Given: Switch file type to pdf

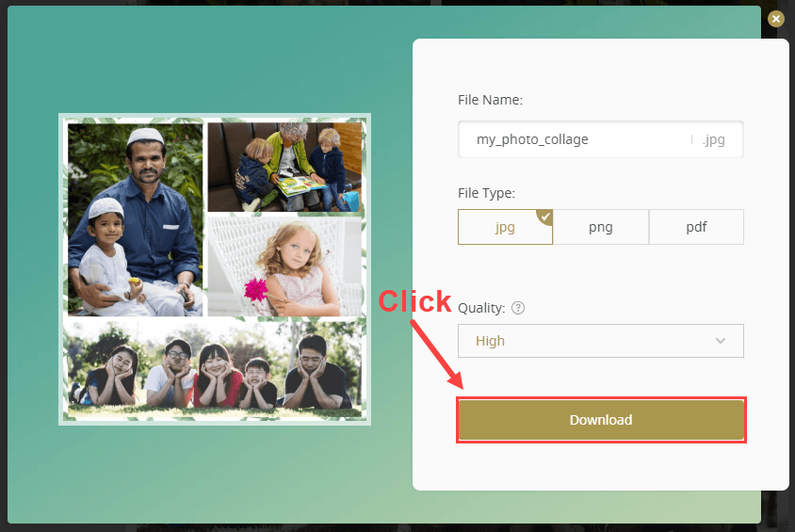Looking at the screenshot, I should coord(696,227).
